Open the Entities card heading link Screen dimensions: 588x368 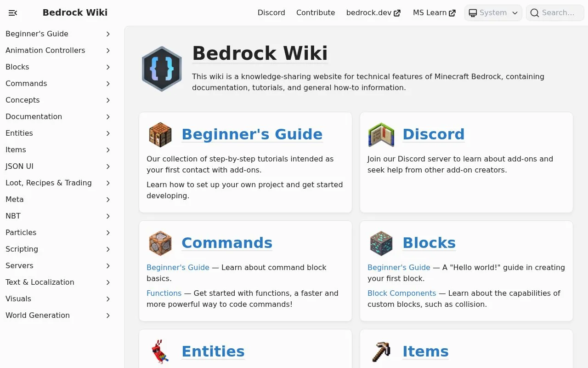tap(213, 351)
